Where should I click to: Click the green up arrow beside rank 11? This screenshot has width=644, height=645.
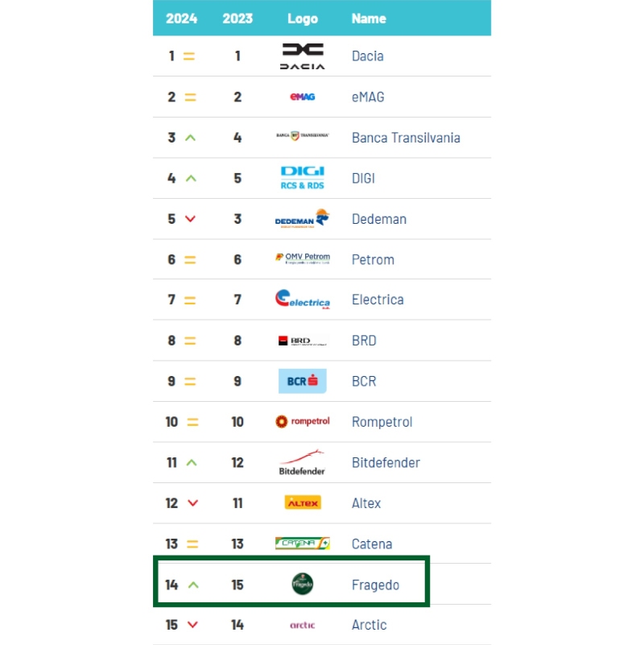click(x=191, y=463)
